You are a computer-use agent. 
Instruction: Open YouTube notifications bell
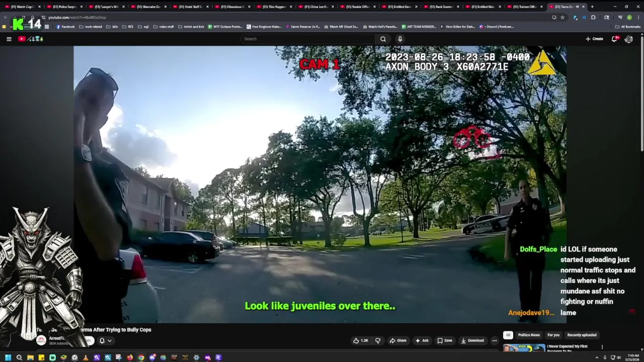[614, 39]
